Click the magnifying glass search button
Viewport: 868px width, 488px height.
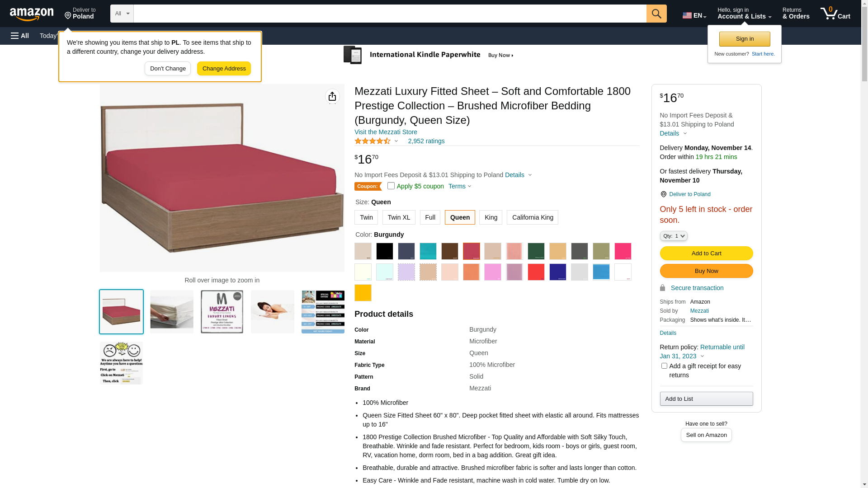656,14
